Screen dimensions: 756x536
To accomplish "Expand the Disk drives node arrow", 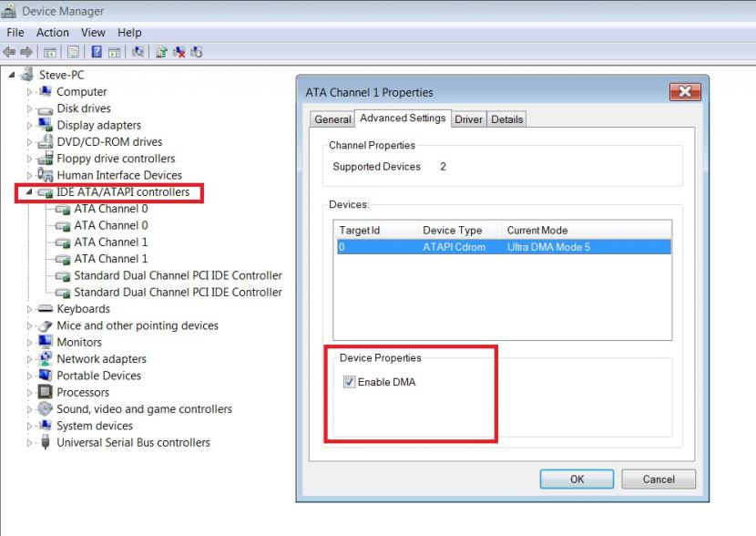I will pos(29,108).
